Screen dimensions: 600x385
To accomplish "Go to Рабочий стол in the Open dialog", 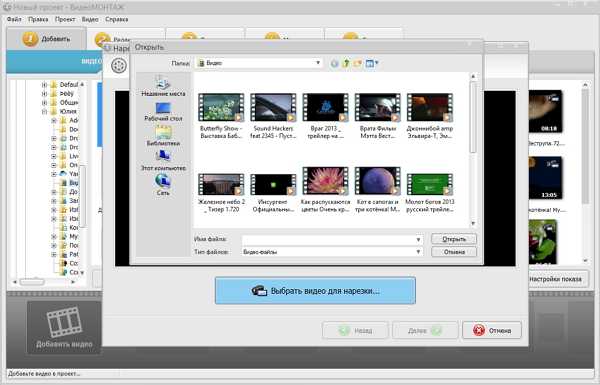I will coord(163,112).
